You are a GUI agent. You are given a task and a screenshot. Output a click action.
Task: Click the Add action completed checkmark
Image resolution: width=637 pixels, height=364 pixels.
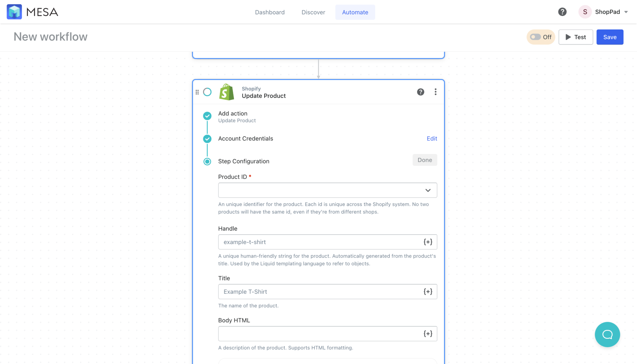[x=207, y=116]
